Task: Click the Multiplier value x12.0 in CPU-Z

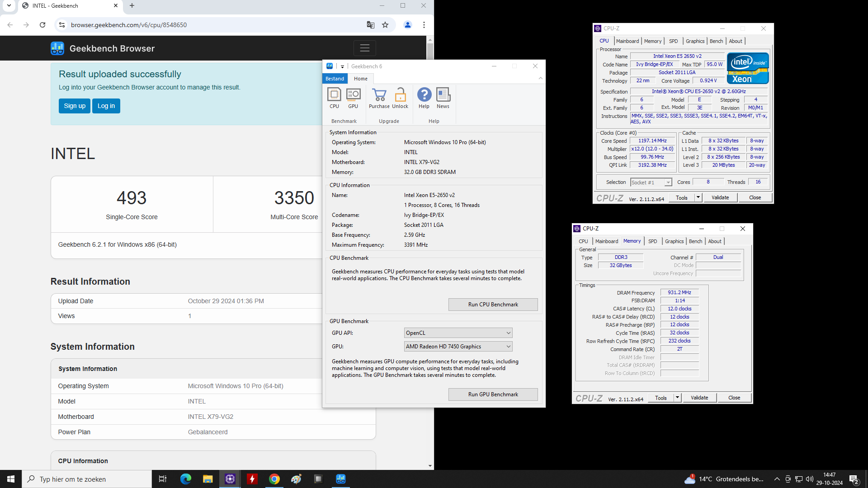Action: click(652, 149)
